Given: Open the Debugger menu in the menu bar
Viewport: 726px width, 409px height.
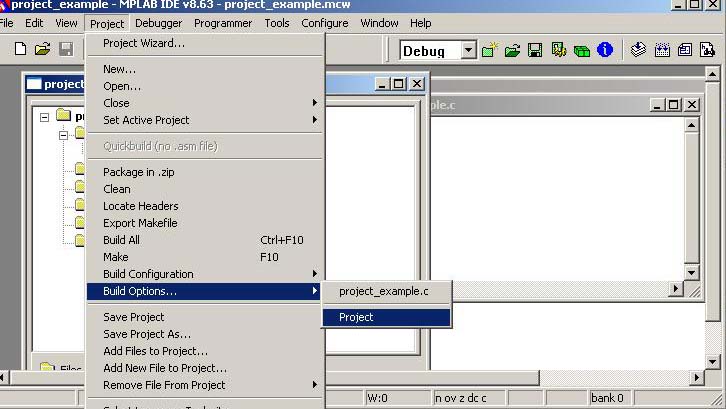Looking at the screenshot, I should tap(159, 23).
